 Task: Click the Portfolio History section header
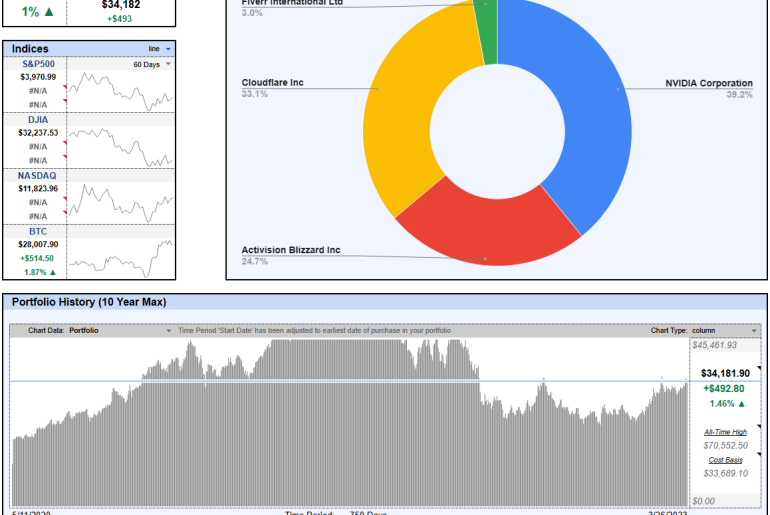coord(87,302)
